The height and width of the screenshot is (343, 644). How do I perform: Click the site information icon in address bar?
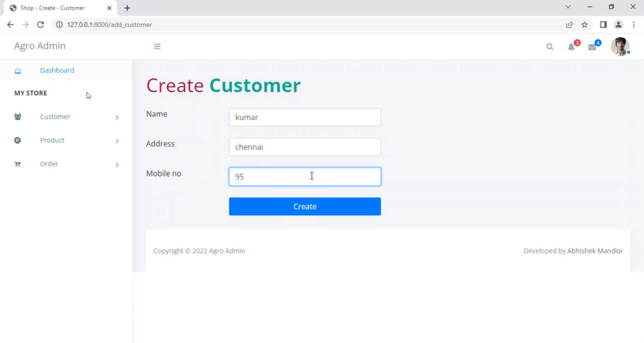59,24
